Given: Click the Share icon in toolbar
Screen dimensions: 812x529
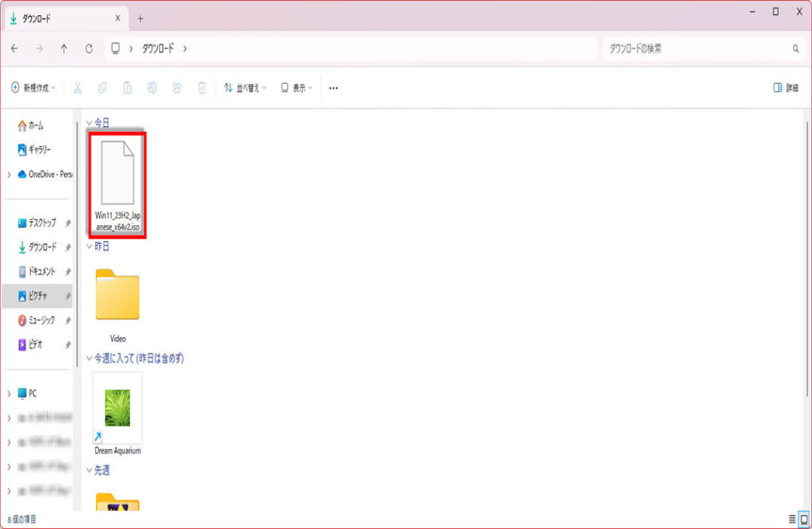Looking at the screenshot, I should 177,88.
